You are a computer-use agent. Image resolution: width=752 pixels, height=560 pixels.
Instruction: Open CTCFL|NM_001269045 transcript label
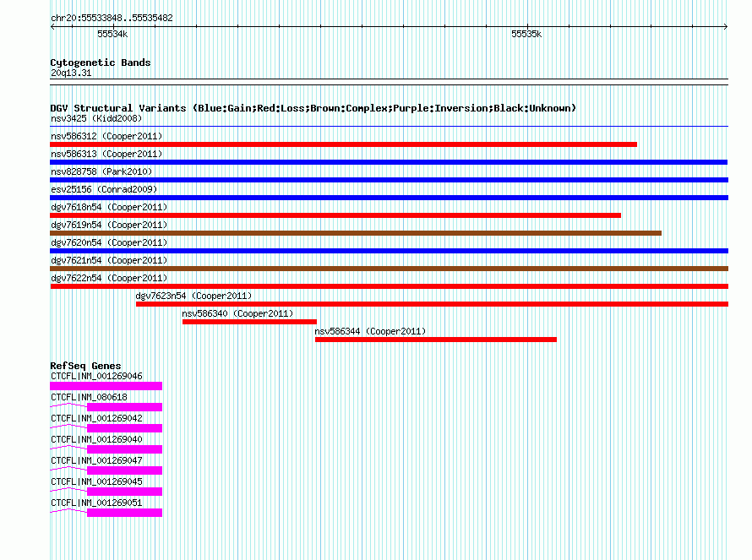click(x=96, y=481)
